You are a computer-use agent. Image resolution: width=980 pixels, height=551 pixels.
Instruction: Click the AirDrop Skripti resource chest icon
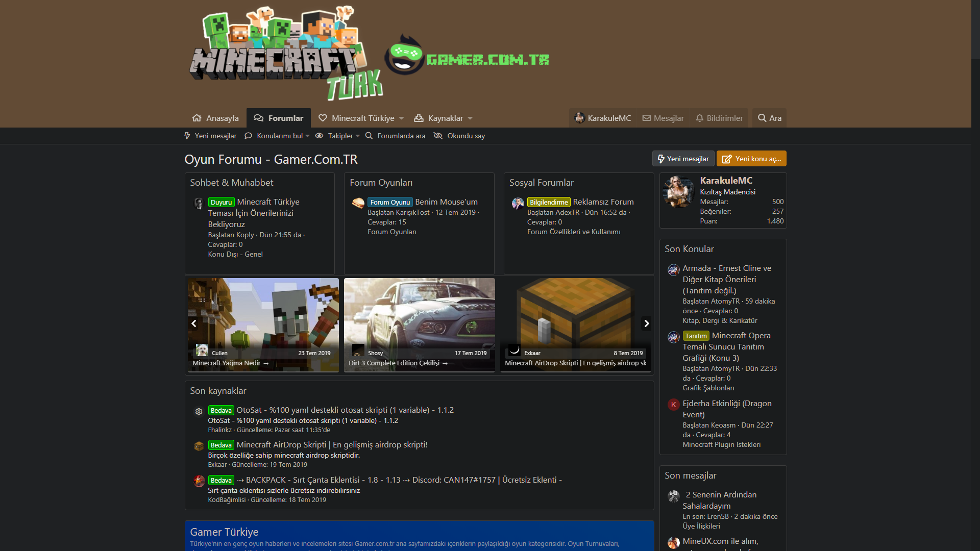[199, 446]
